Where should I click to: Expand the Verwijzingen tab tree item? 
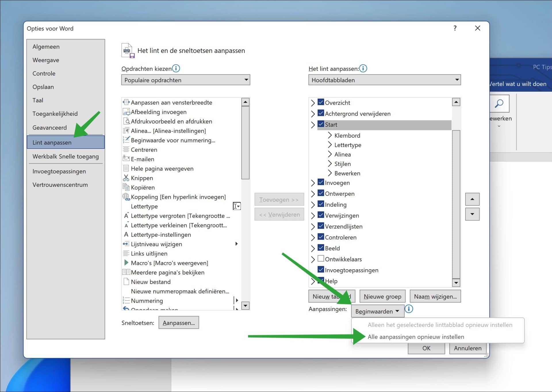pyautogui.click(x=313, y=215)
